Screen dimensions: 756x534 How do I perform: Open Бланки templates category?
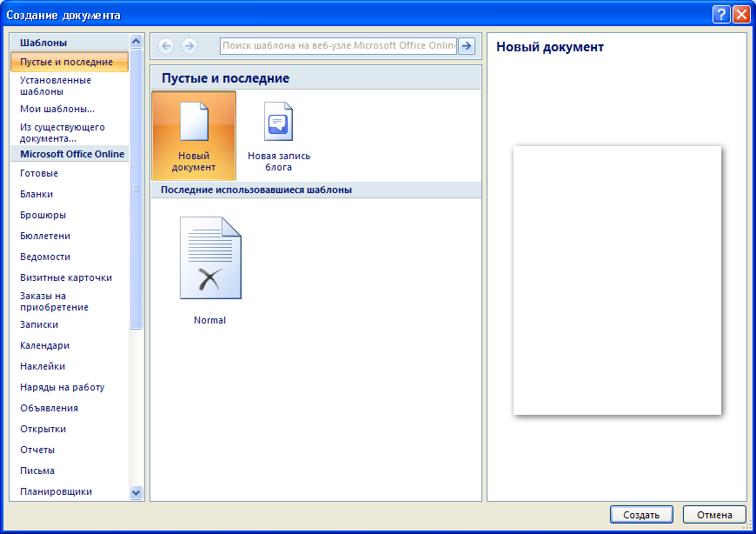click(x=70, y=194)
